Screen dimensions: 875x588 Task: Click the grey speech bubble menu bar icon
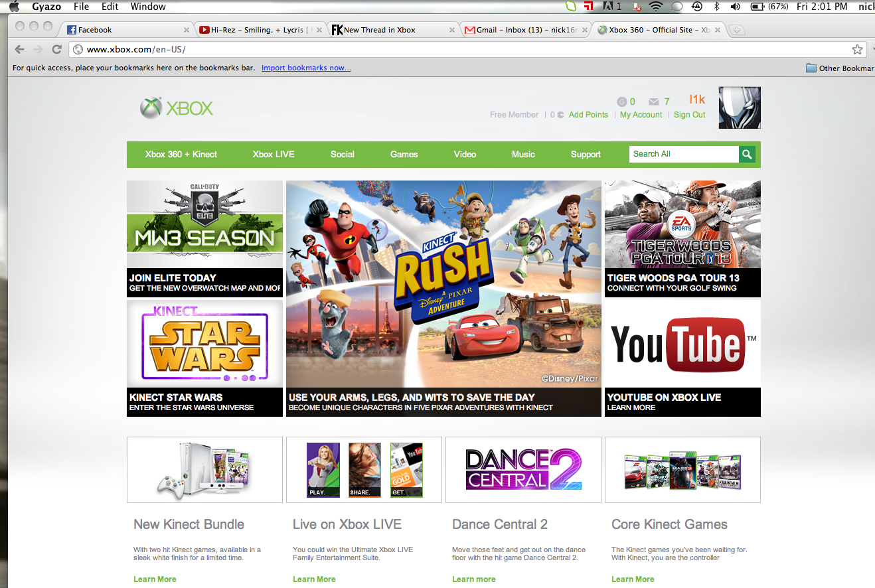(x=677, y=7)
